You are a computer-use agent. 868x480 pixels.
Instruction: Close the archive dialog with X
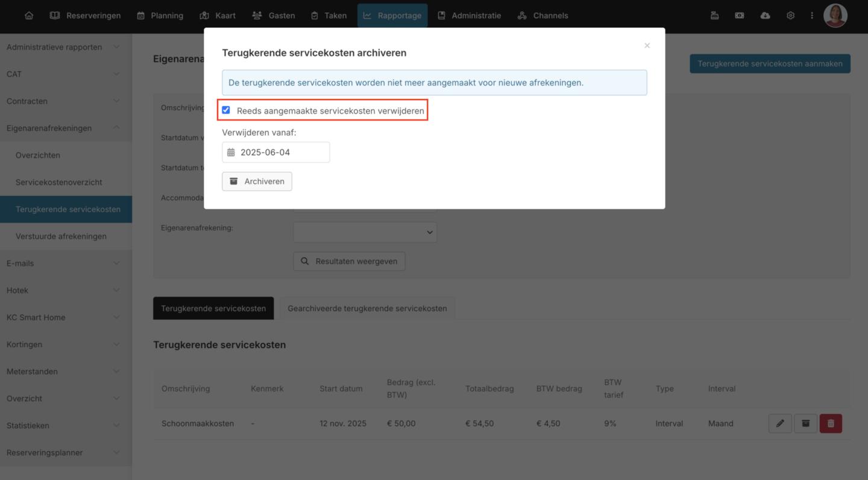pos(647,46)
